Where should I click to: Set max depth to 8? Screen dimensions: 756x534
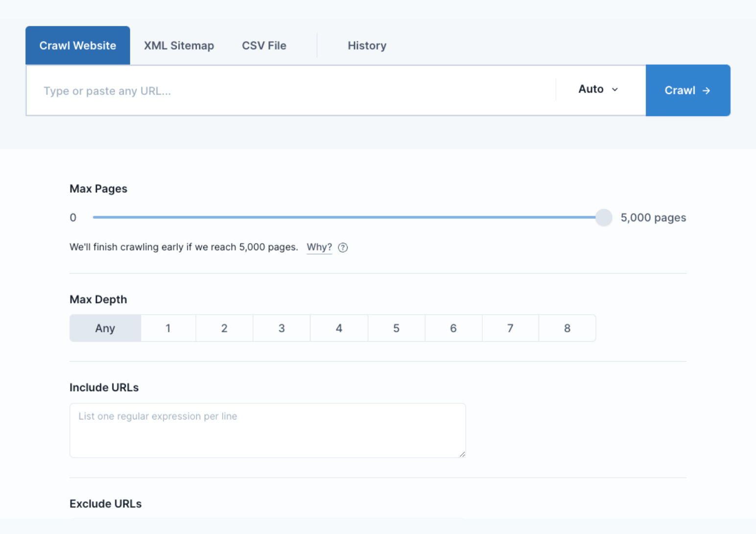coord(567,328)
